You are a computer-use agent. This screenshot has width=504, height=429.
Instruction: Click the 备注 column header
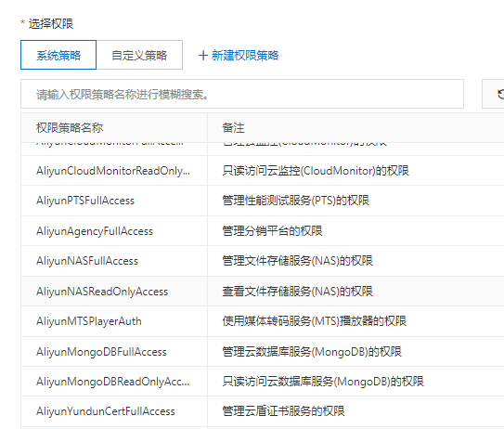click(233, 127)
